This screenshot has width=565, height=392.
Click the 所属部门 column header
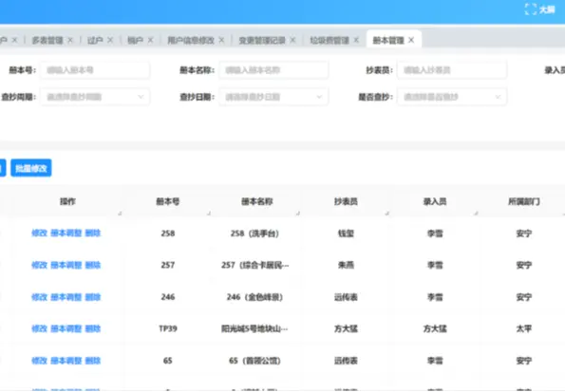(x=524, y=201)
